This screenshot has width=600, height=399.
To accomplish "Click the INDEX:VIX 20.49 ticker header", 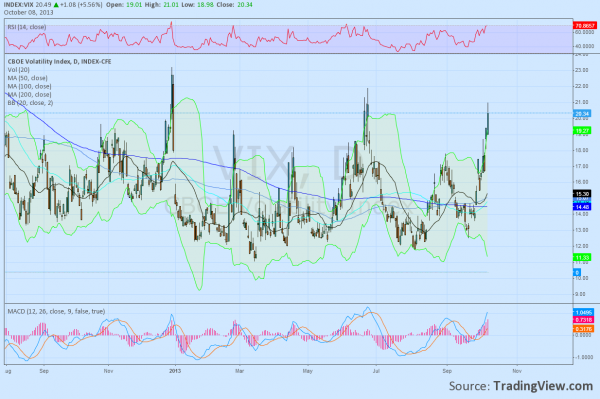I will [x=28, y=5].
